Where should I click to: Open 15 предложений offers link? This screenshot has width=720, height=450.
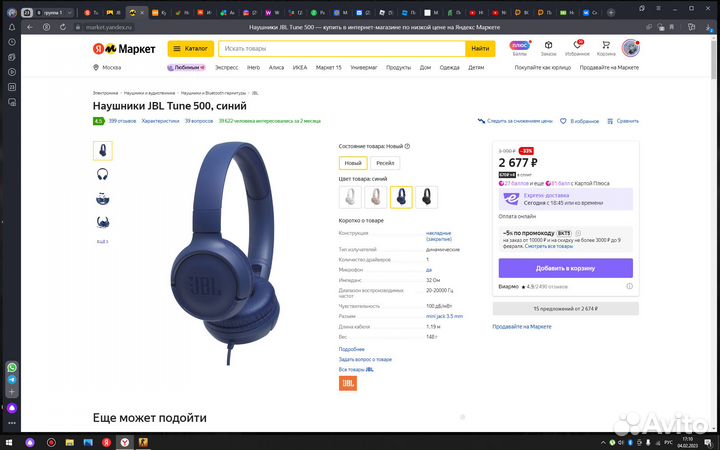tap(566, 309)
